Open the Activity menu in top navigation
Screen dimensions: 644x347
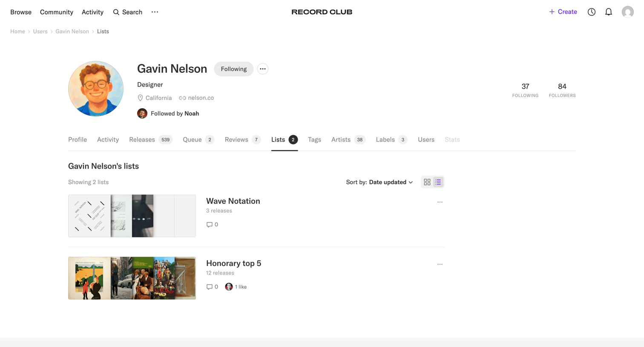click(x=92, y=12)
